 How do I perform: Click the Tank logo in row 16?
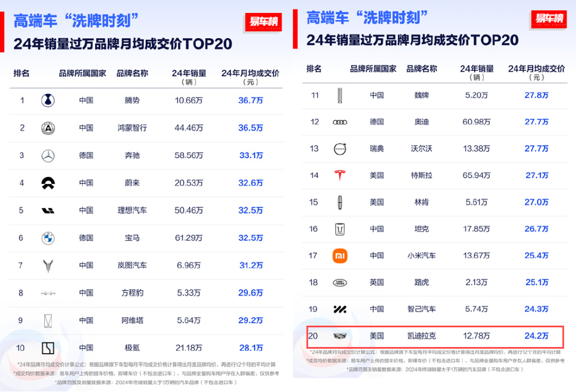[340, 229]
